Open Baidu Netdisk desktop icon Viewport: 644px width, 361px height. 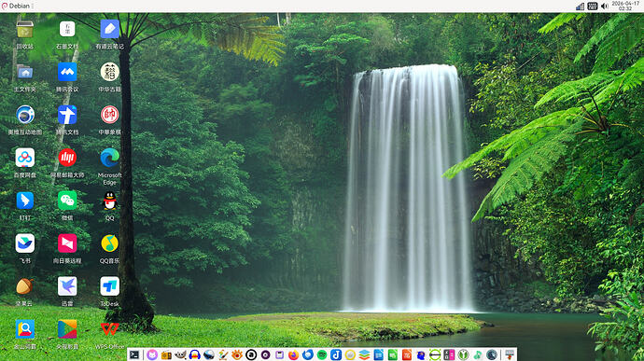coord(25,158)
